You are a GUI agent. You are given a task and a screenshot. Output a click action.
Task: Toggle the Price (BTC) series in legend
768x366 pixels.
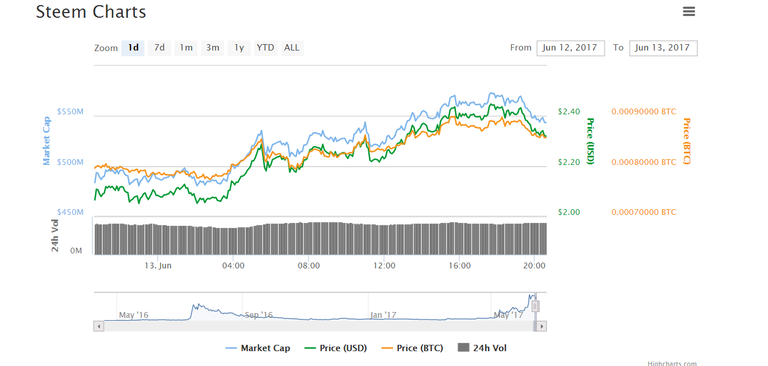pos(412,348)
